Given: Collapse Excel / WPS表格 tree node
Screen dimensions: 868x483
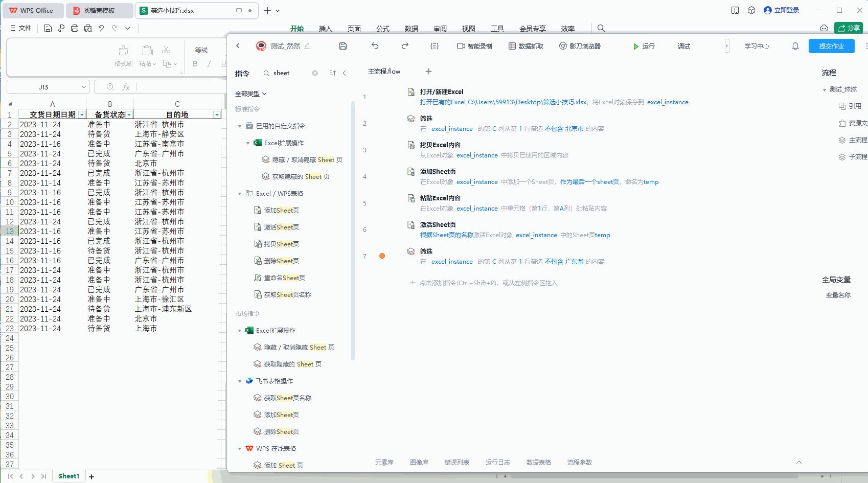Looking at the screenshot, I should click(x=240, y=194).
